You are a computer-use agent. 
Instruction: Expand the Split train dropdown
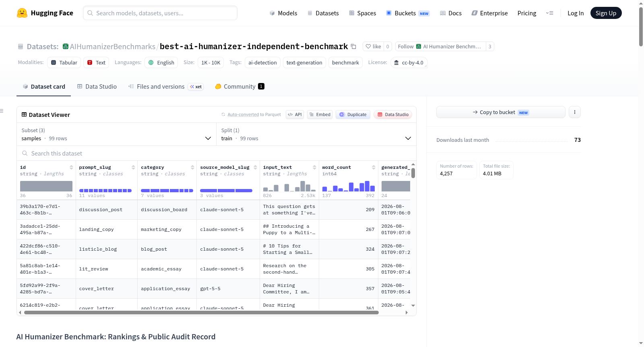coord(316,134)
